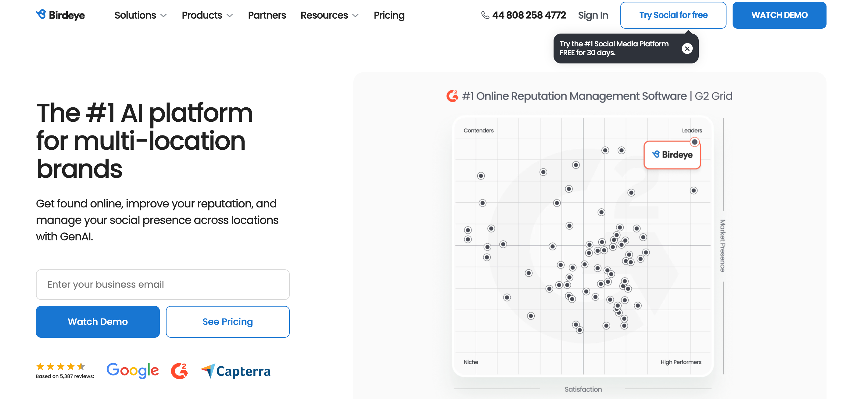Click the Birdeye logo in the header
This screenshot has height=399, width=868.
pos(61,15)
